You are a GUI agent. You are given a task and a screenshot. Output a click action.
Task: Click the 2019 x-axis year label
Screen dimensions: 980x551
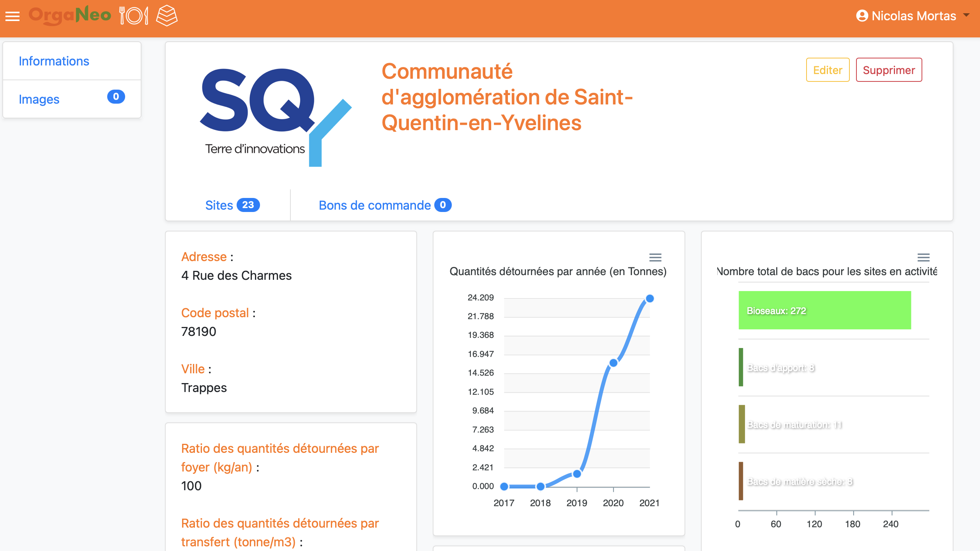(x=577, y=503)
